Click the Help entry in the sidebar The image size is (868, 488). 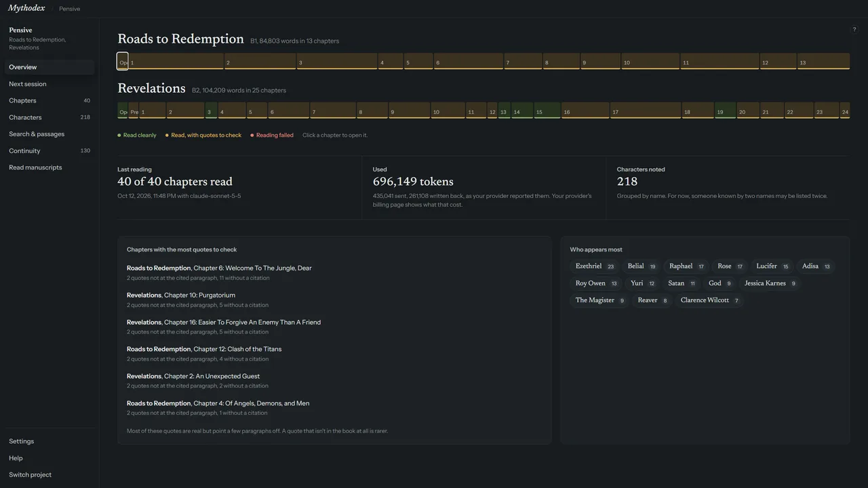pos(50,458)
